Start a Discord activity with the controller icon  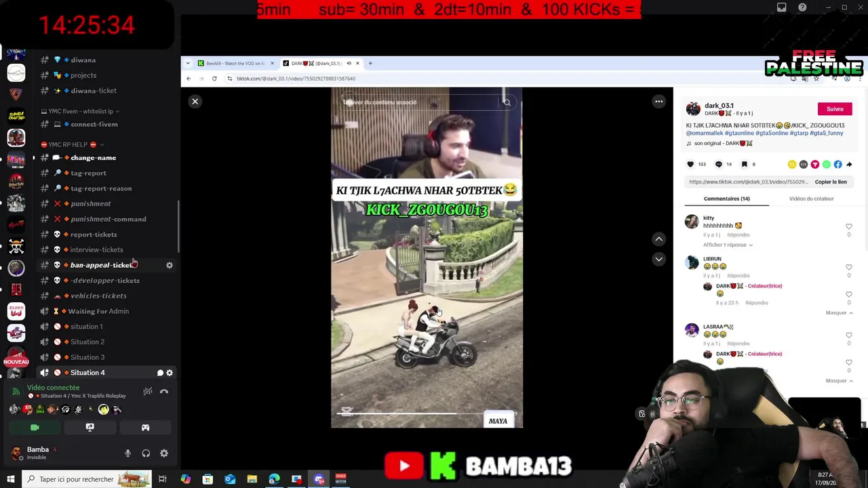pos(145,428)
